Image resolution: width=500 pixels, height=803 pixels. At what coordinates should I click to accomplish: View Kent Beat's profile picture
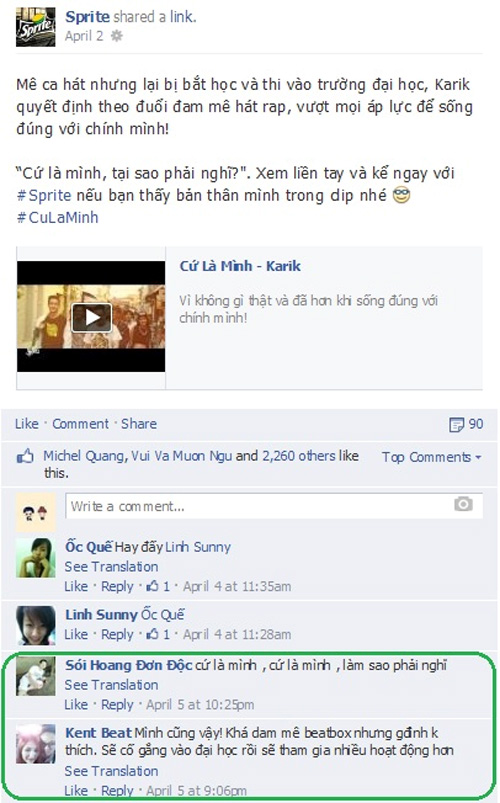pos(35,744)
